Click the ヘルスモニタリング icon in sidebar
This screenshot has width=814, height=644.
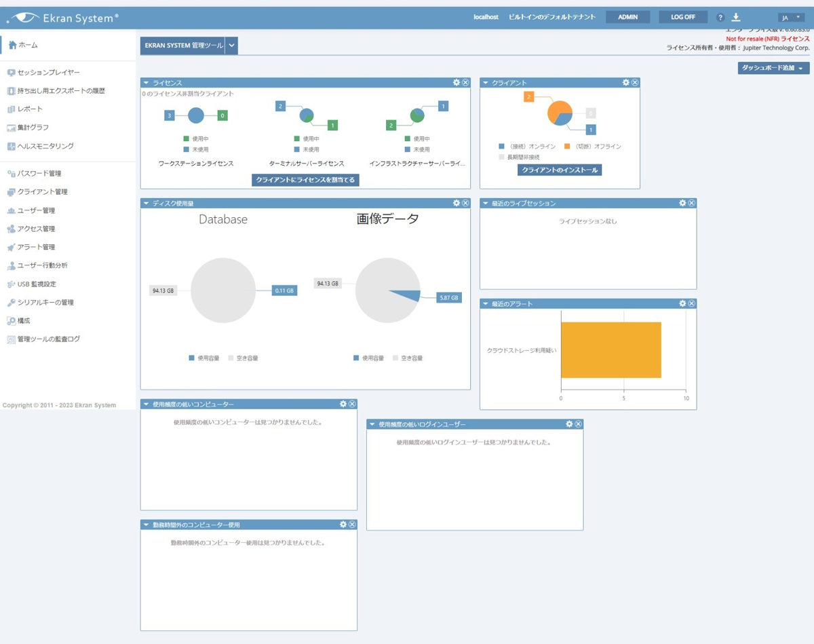point(11,146)
